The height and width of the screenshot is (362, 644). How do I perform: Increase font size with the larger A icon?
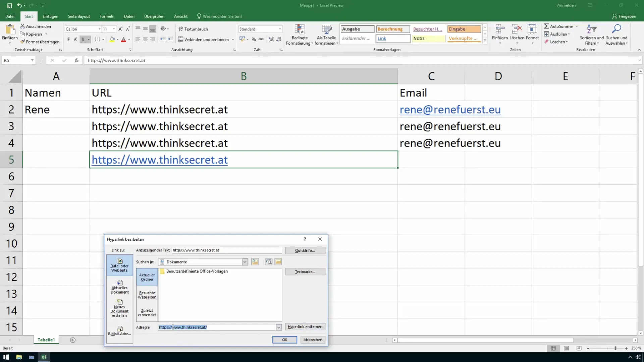(120, 29)
